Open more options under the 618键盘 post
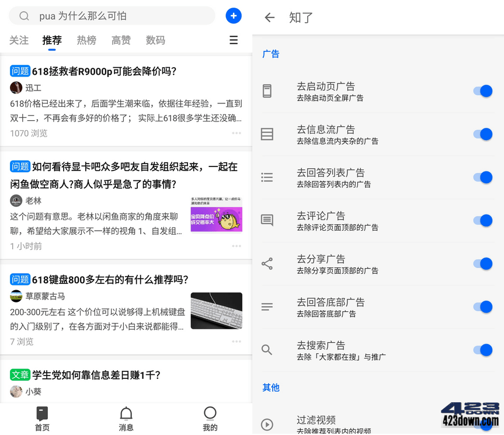This screenshot has width=504, height=435. click(x=238, y=340)
